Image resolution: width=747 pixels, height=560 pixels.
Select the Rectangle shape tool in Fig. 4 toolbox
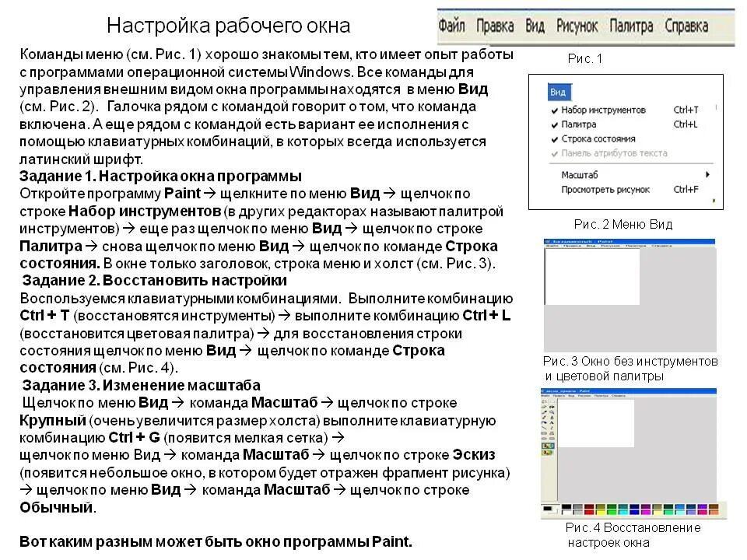(x=544, y=433)
